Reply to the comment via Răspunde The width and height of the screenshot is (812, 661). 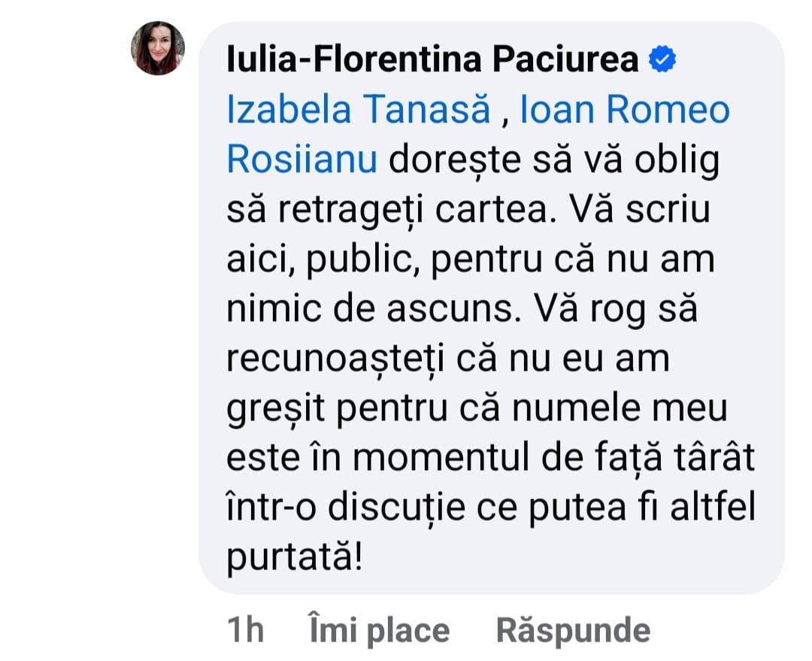[573, 630]
